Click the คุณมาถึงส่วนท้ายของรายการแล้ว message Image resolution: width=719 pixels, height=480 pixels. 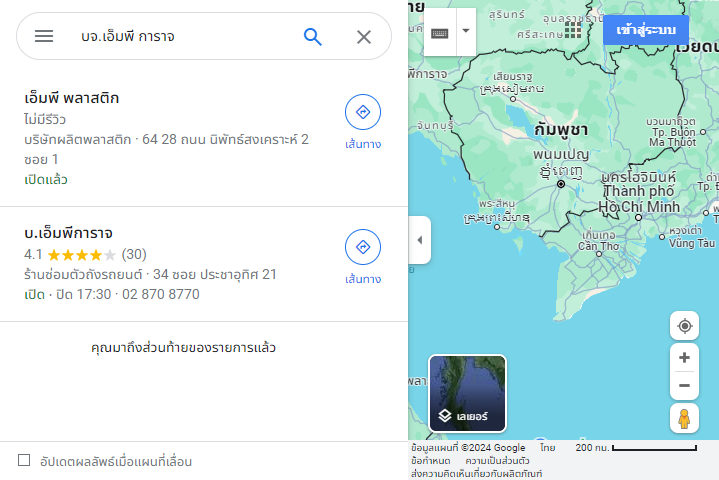point(183,348)
